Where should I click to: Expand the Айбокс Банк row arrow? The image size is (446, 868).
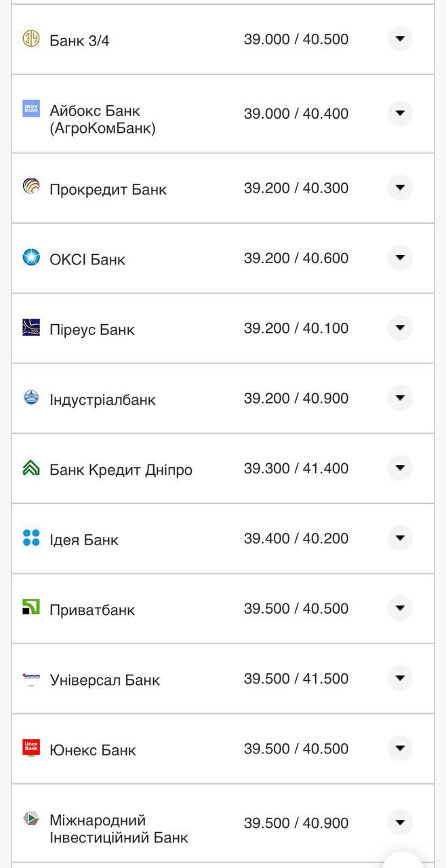[400, 113]
